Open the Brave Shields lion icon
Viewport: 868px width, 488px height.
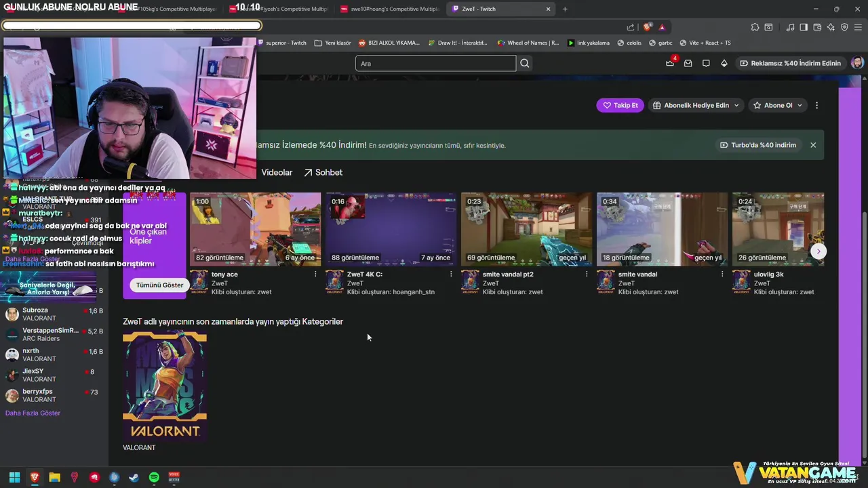pyautogui.click(x=647, y=27)
